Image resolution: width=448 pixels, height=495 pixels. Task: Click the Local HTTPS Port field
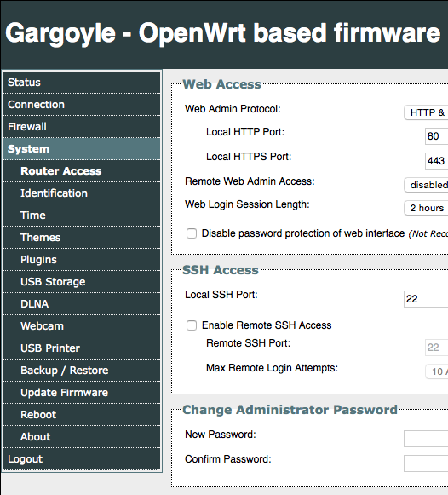click(437, 161)
